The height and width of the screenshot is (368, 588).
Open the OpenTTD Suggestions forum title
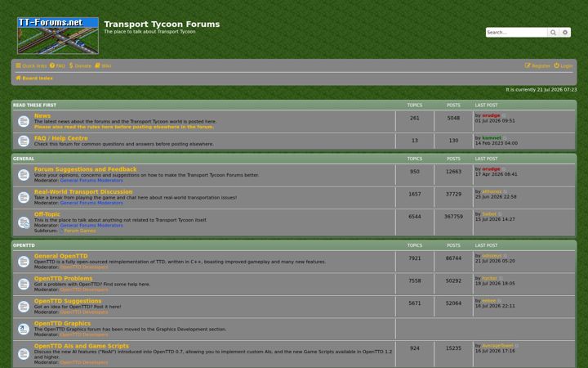coord(68,301)
